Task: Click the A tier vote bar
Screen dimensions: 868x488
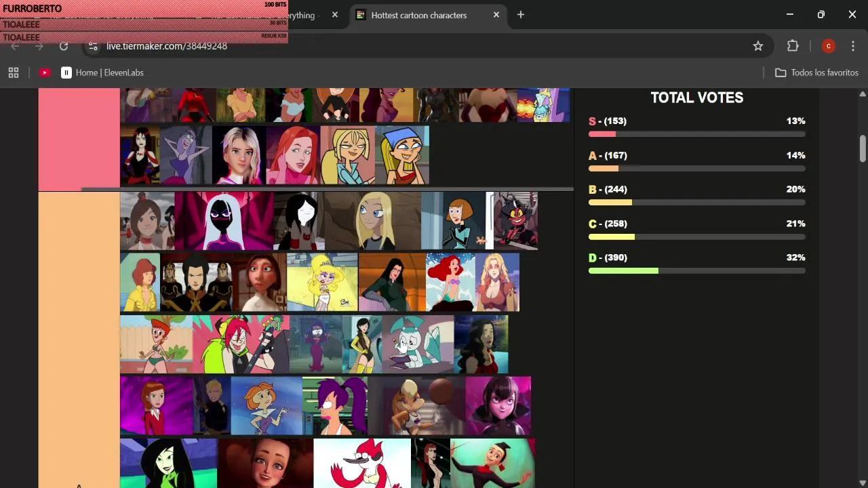Action: (x=697, y=168)
